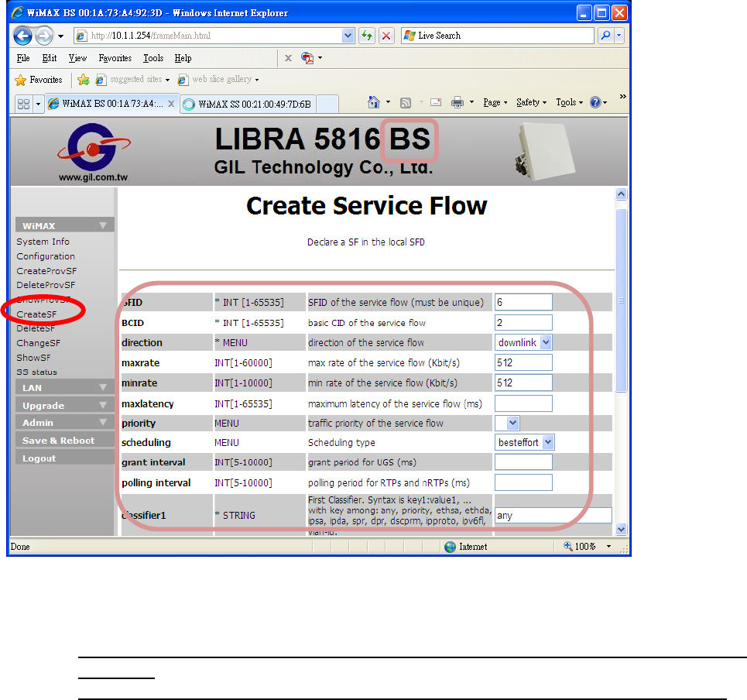
Task: Click the DeleteProvSF sidebar link
Action: (x=46, y=285)
